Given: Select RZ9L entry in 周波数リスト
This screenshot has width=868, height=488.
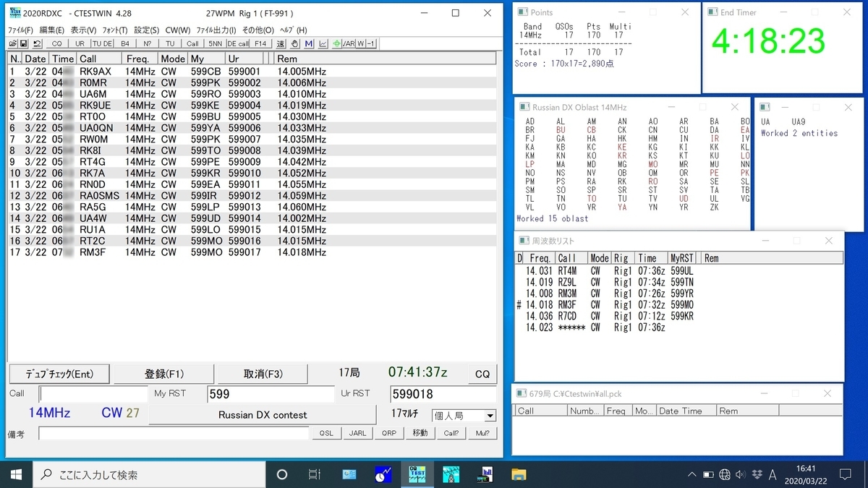Looking at the screenshot, I should [678, 282].
